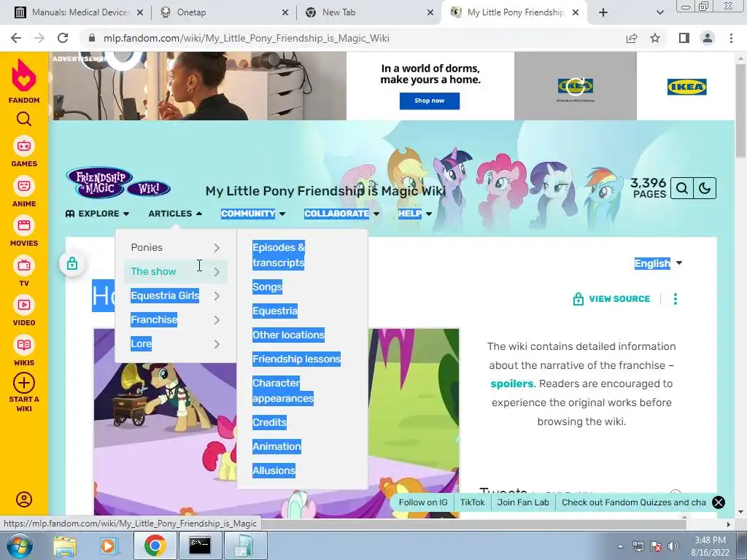Open the Chrome taskbar icon
The height and width of the screenshot is (560, 747).
[x=155, y=545]
